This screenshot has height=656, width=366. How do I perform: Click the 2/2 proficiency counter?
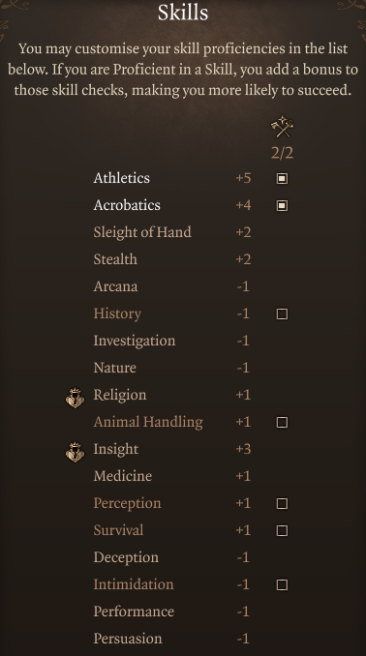[282, 153]
